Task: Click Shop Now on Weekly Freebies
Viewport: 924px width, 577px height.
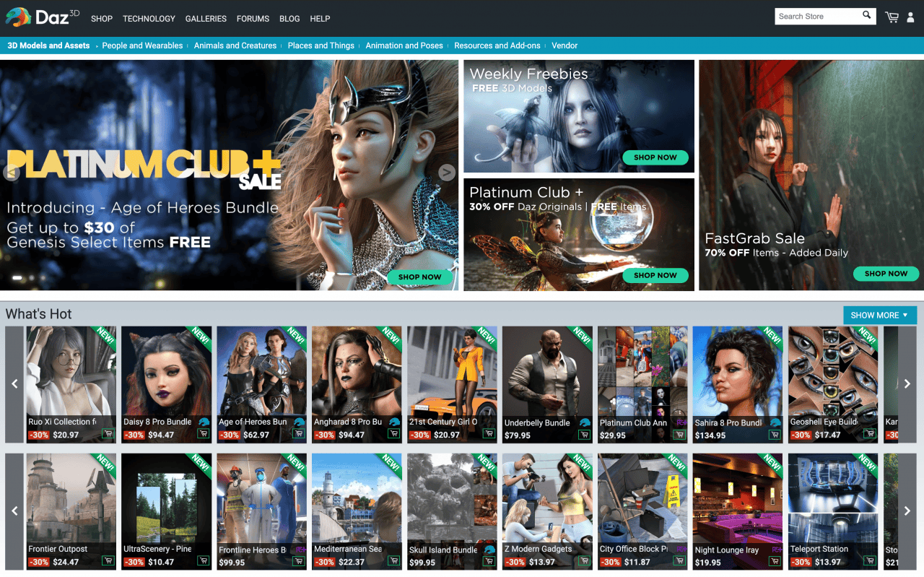Action: pos(655,157)
